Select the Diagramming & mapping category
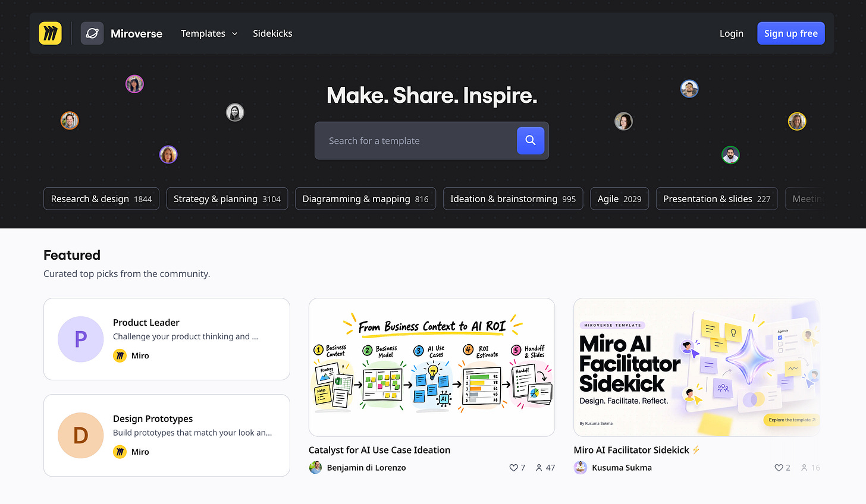866x504 pixels. [366, 199]
